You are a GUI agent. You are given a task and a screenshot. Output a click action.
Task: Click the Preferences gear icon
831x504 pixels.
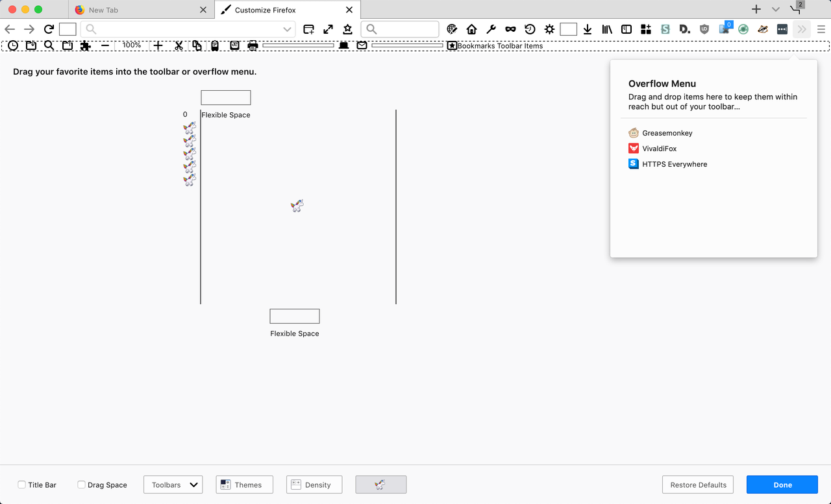550,29
